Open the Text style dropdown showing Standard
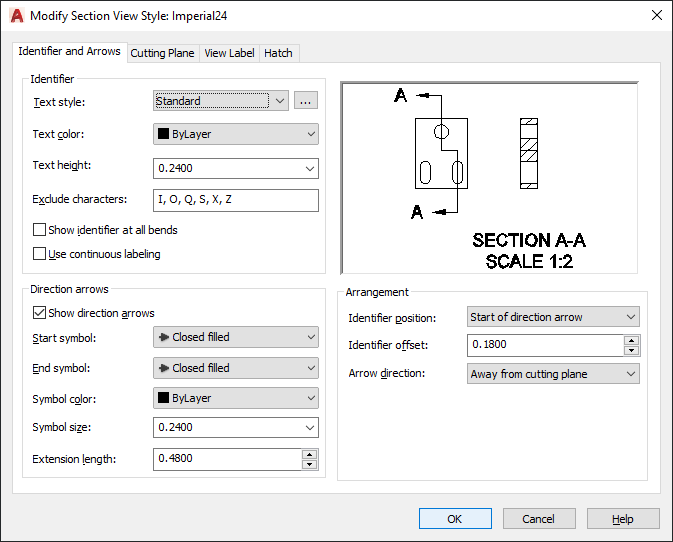This screenshot has height=542, width=673. coord(221,101)
